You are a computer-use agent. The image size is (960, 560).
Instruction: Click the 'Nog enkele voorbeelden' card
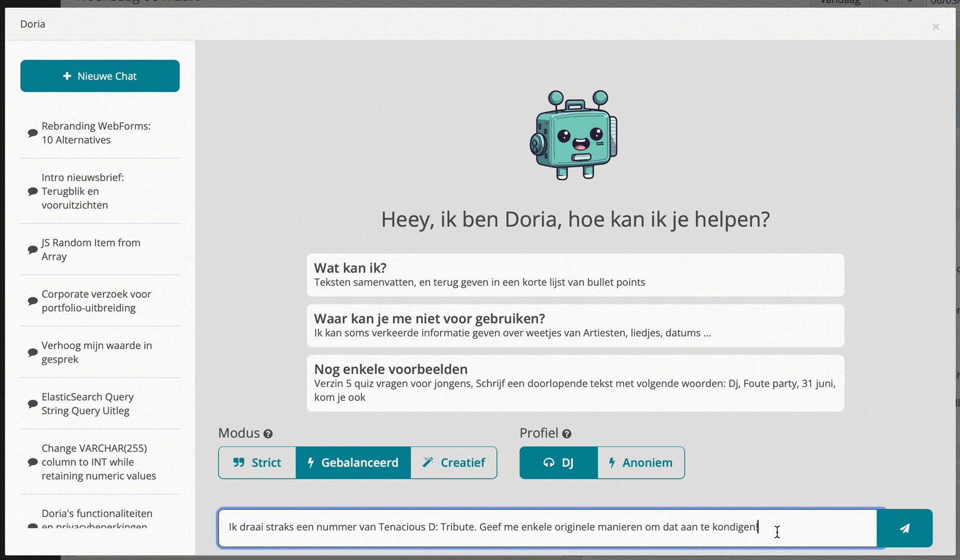point(575,383)
